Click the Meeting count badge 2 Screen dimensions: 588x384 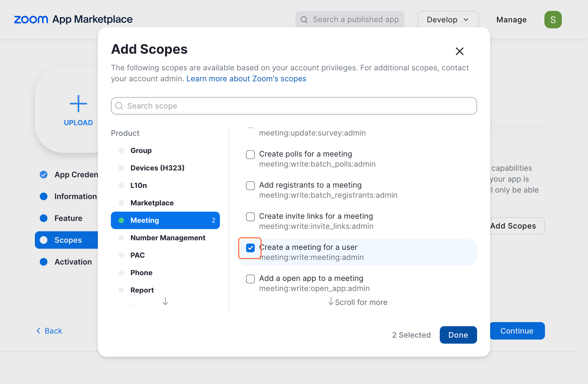click(x=214, y=220)
